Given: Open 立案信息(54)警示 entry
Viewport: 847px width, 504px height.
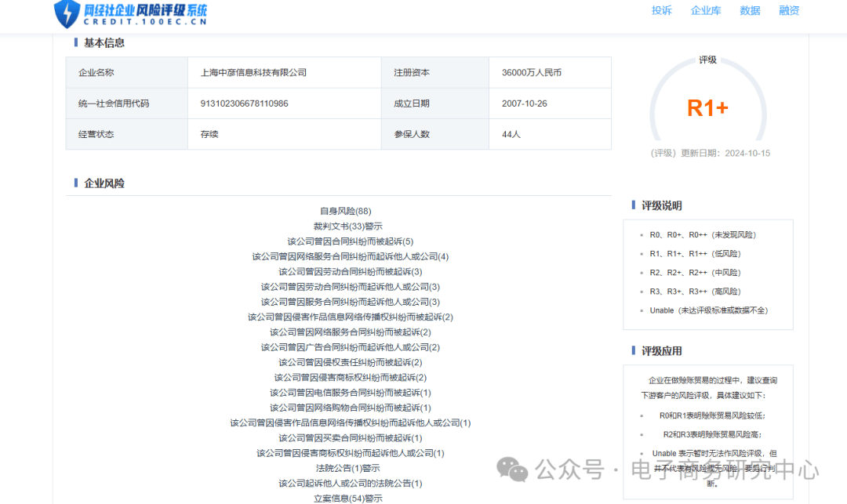Looking at the screenshot, I should (348, 498).
